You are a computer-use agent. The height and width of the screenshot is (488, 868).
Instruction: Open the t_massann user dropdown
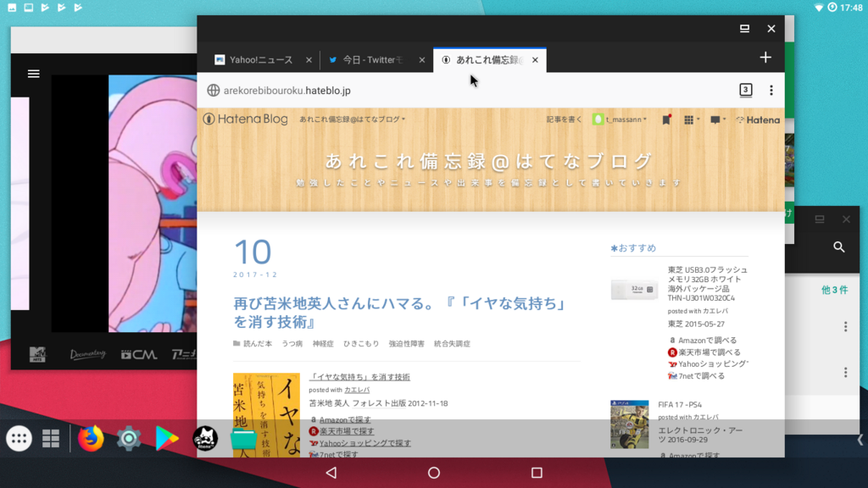tap(620, 119)
